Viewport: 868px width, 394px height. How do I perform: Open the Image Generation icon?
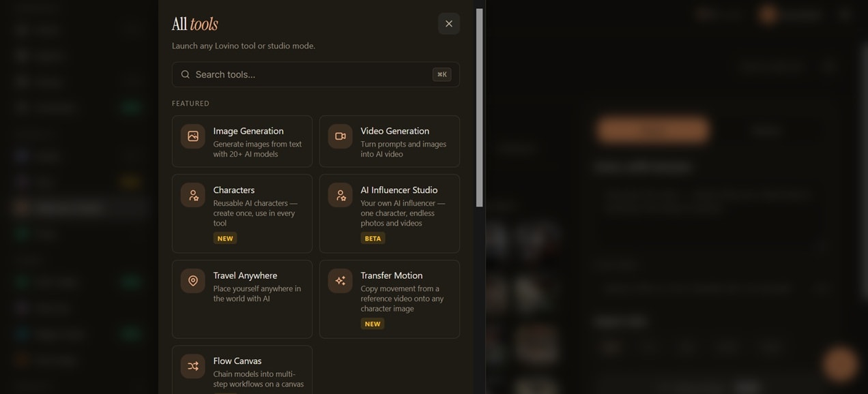point(193,136)
